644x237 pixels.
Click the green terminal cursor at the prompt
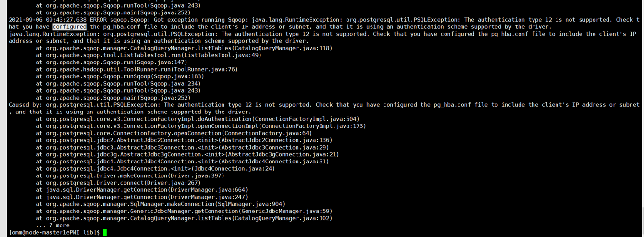coord(105,232)
